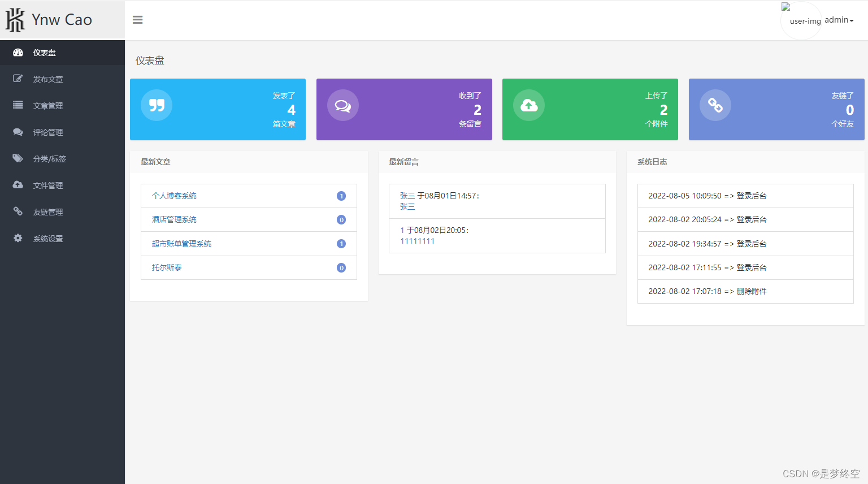
Task: Click the Ynw Cao logo icon
Action: coord(15,20)
